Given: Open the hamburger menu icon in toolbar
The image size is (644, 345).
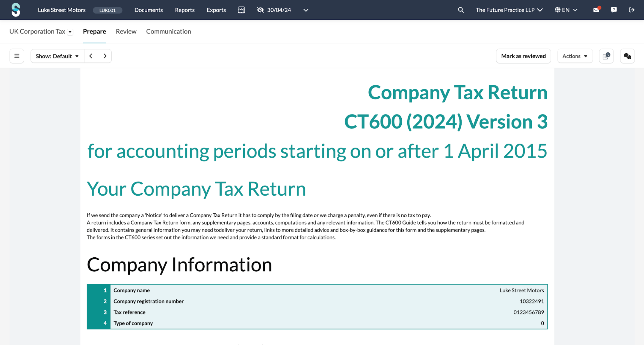Looking at the screenshot, I should (16, 56).
